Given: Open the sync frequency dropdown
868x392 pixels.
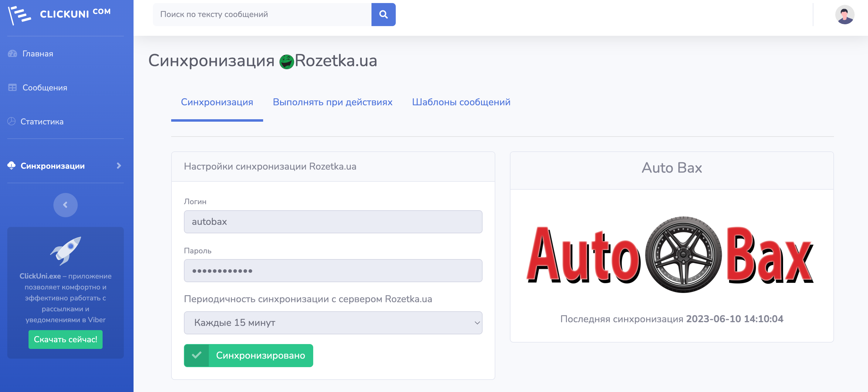Looking at the screenshot, I should click(x=333, y=322).
